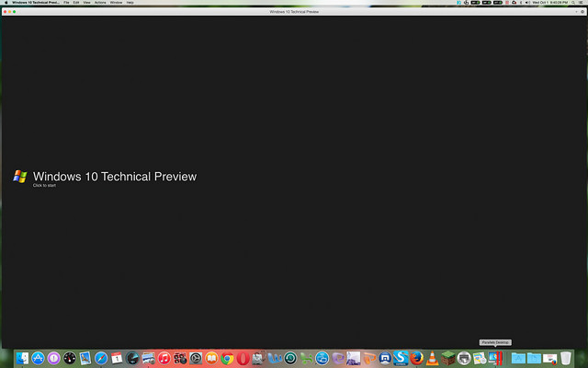The width and height of the screenshot is (588, 368).
Task: Open the Help menu
Action: (x=130, y=2)
